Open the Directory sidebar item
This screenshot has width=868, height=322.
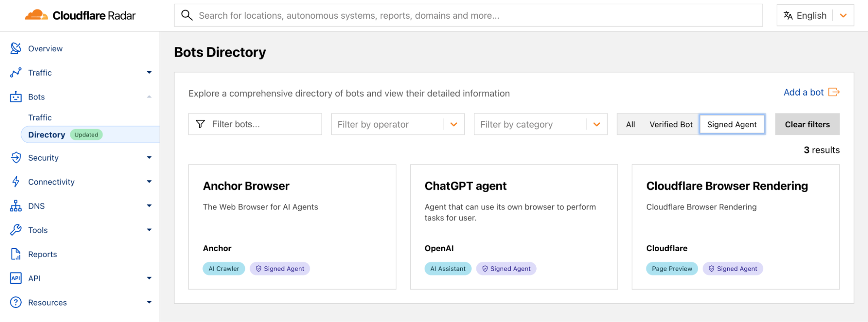(47, 135)
